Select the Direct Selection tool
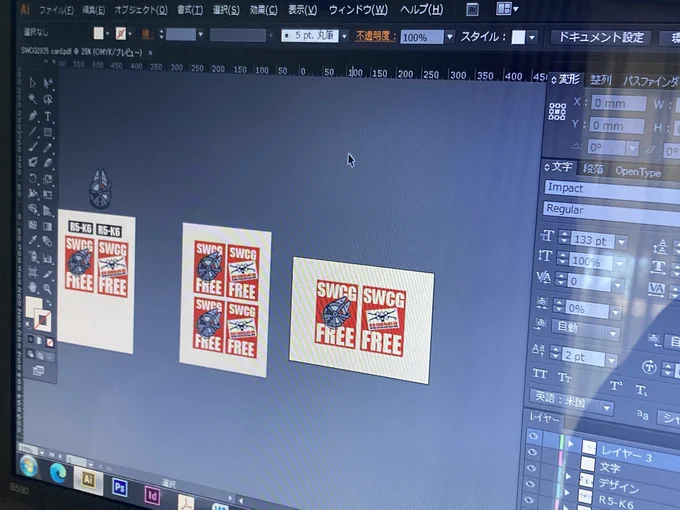Screen dimensions: 680x510 pos(48,83)
